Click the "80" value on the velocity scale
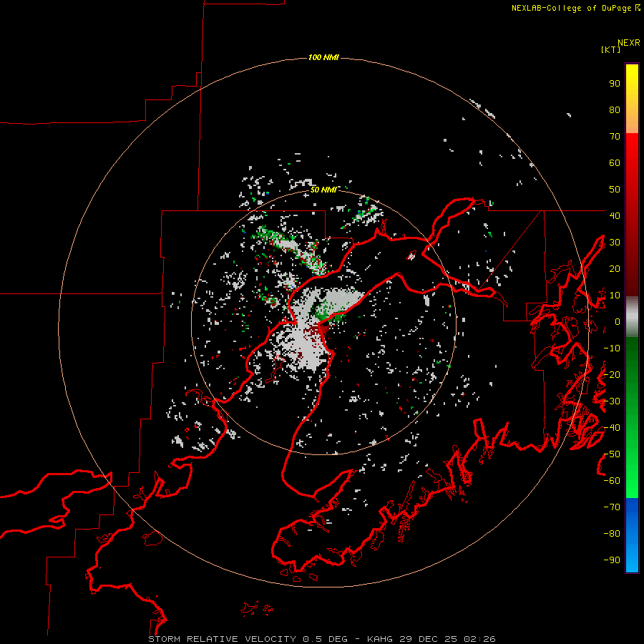The image size is (644, 644). tap(615, 110)
